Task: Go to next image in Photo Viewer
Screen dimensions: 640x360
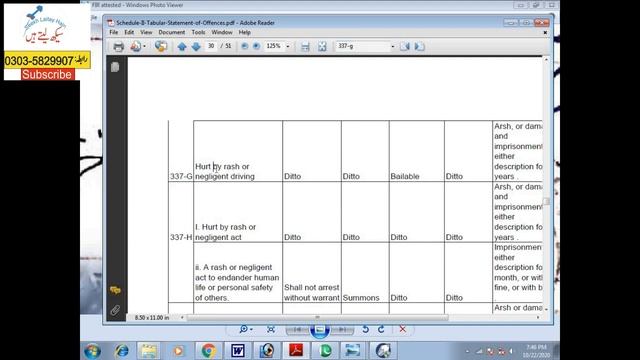Action: coord(342,329)
